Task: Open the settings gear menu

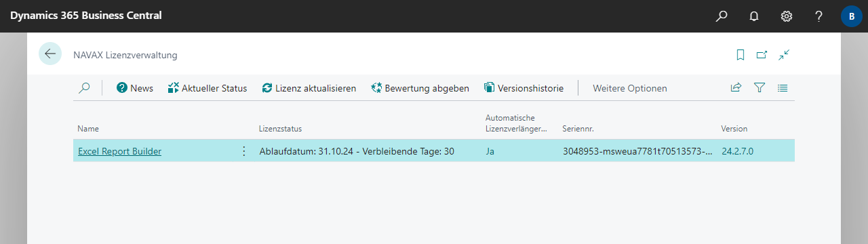Action: click(x=787, y=16)
